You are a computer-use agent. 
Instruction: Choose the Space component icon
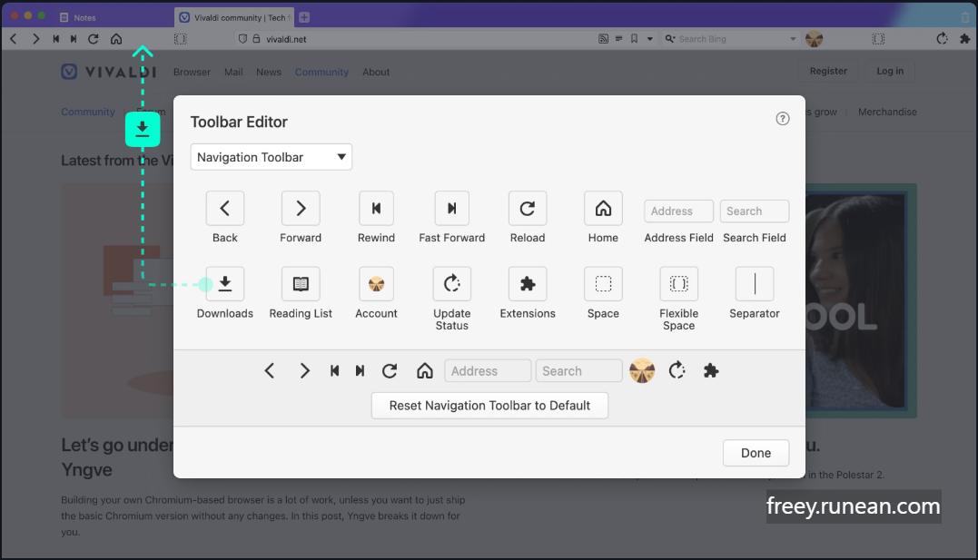point(603,284)
